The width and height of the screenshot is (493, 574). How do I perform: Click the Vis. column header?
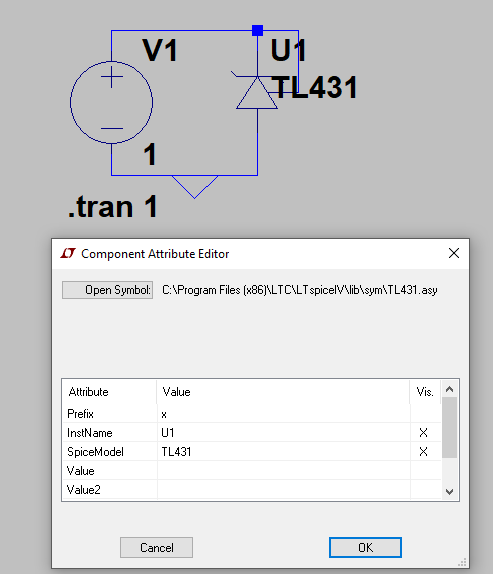click(425, 392)
